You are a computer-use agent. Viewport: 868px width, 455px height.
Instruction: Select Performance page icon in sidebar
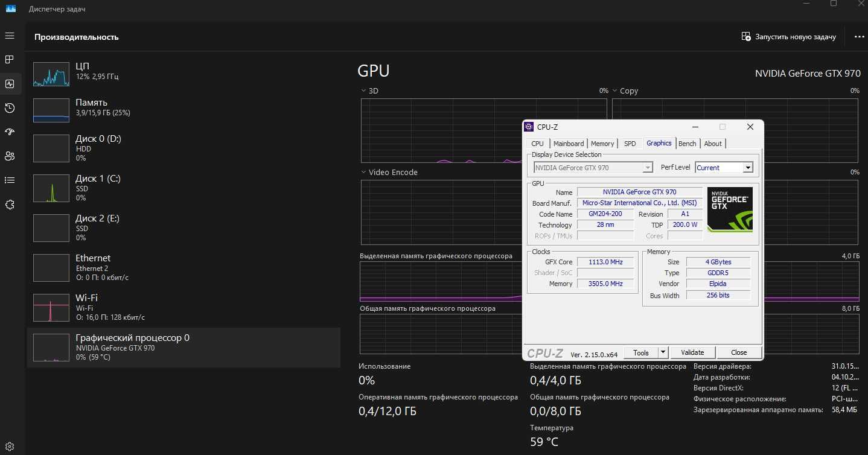[10, 84]
